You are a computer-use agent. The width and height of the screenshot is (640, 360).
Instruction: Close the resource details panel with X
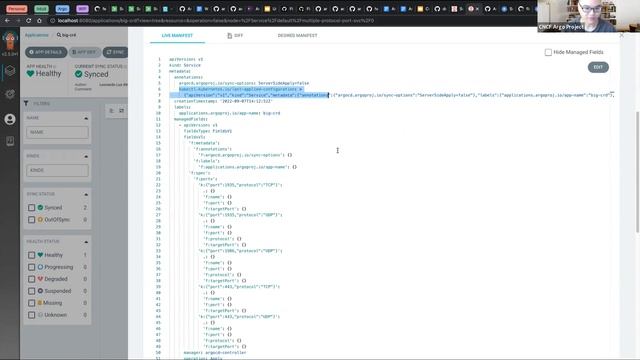[x=622, y=36]
